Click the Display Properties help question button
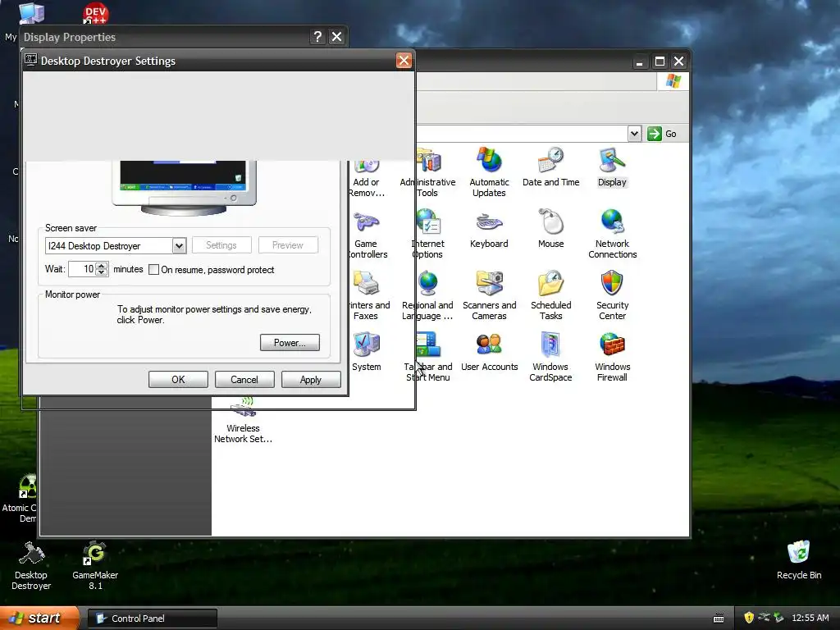This screenshot has height=630, width=840. (x=317, y=36)
